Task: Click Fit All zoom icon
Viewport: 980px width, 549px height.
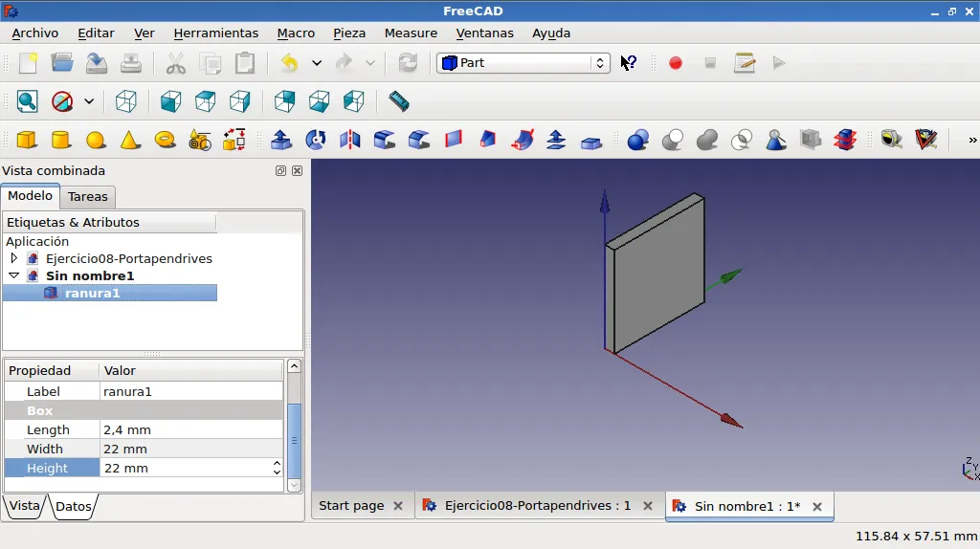Action: 28,101
